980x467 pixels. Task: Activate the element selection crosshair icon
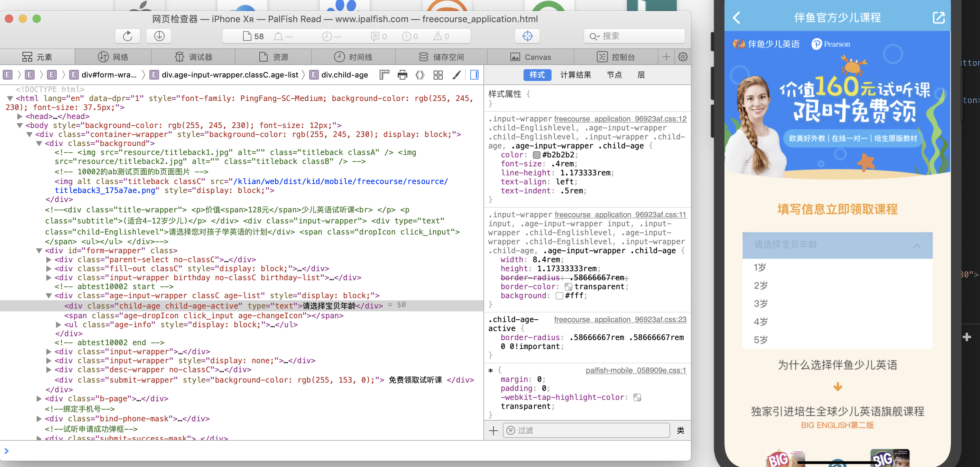click(527, 36)
